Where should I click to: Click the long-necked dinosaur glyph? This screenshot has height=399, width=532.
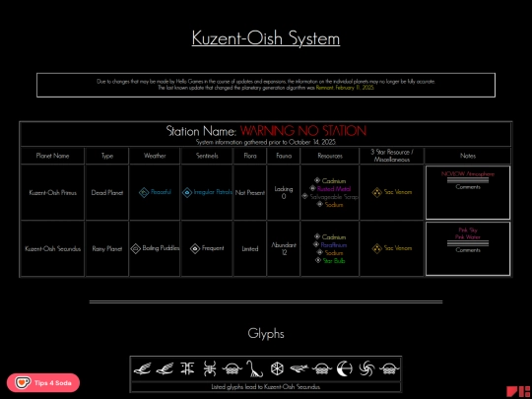(x=254, y=368)
